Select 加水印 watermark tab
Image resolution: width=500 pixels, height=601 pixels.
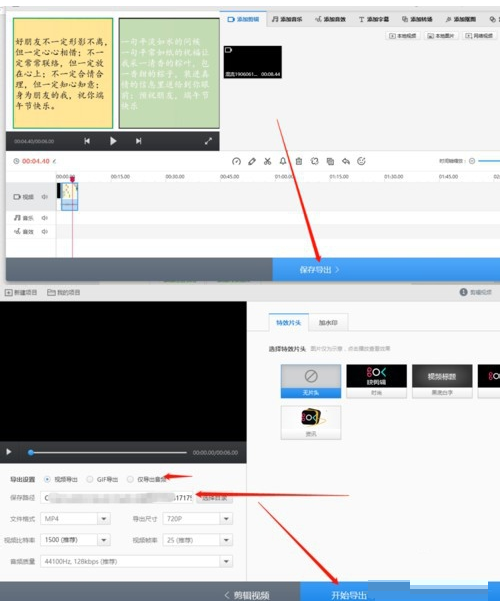[x=328, y=323]
